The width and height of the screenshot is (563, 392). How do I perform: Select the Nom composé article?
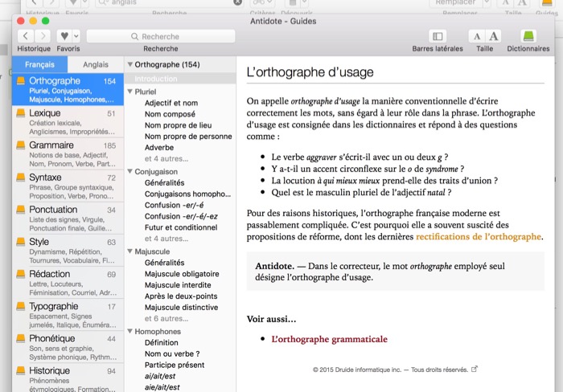click(x=170, y=114)
